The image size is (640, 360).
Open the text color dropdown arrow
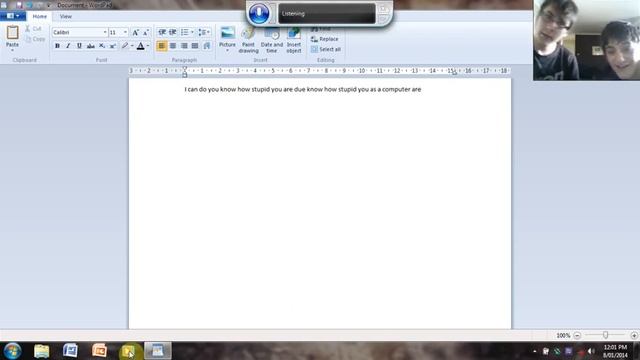click(x=148, y=46)
